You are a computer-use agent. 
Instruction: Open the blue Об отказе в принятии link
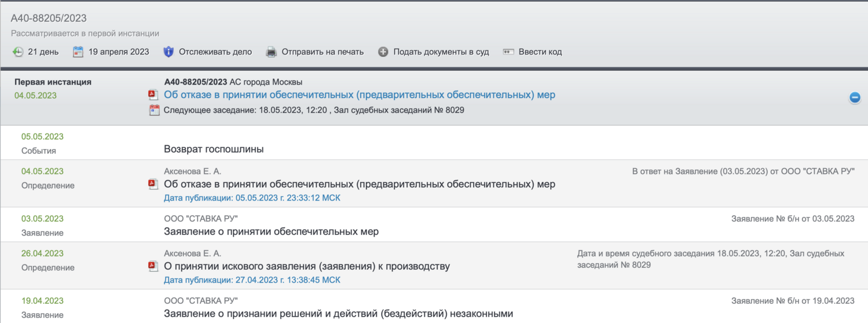(359, 95)
